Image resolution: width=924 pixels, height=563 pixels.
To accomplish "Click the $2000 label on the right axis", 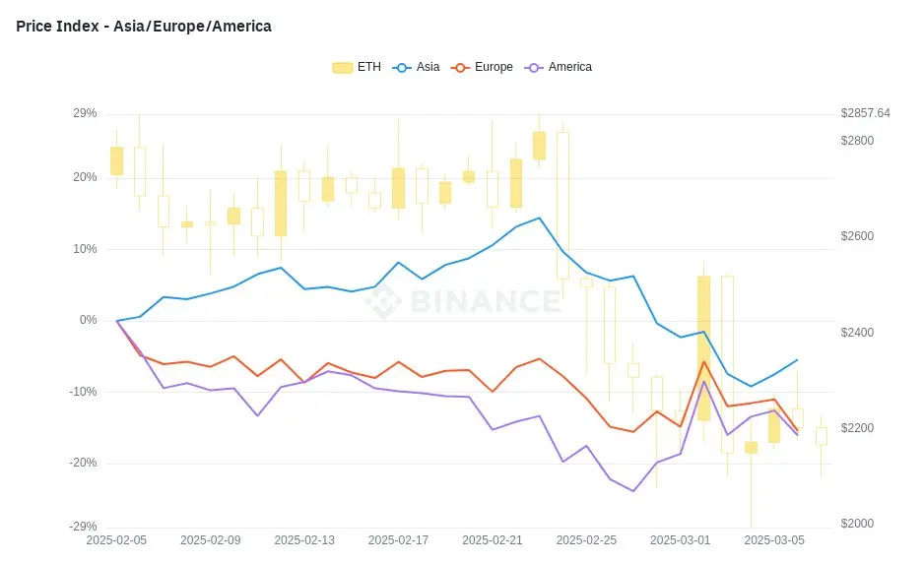I will point(857,525).
